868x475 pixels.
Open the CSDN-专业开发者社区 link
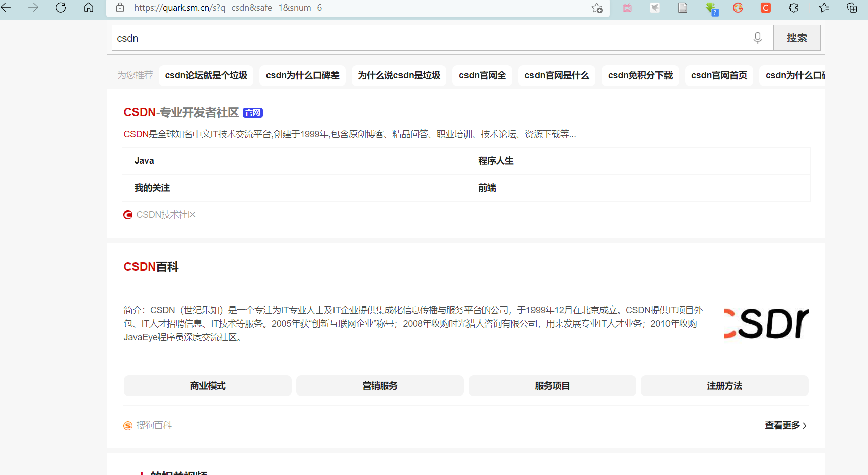(x=182, y=112)
